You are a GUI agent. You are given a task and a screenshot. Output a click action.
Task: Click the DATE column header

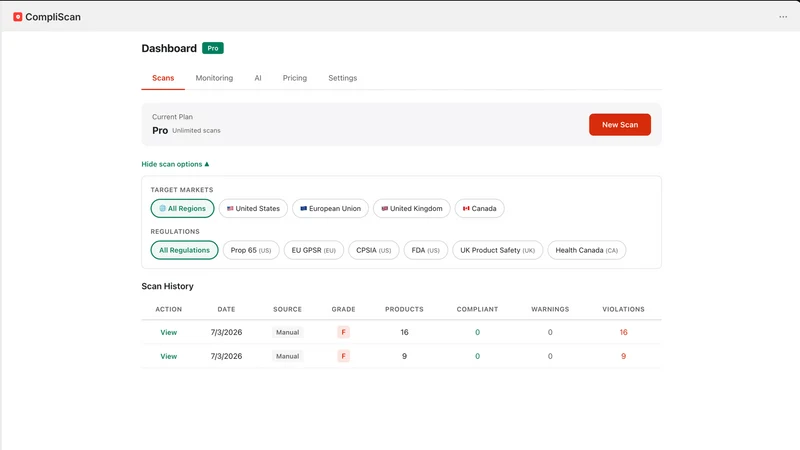227,309
